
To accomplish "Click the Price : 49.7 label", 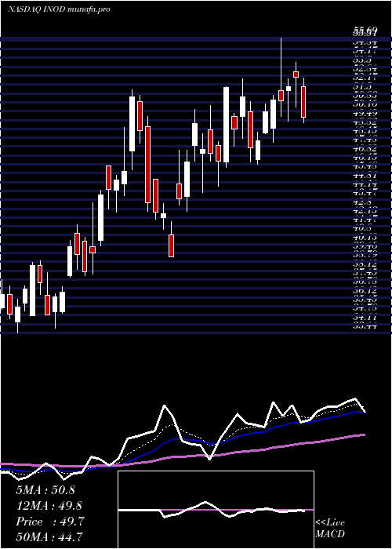I will [49, 522].
